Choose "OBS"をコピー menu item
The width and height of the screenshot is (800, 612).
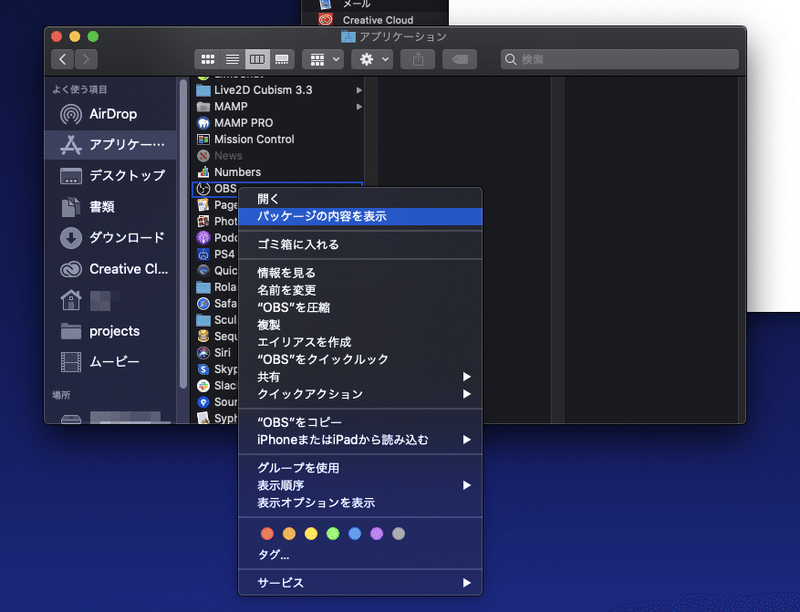pos(360,422)
